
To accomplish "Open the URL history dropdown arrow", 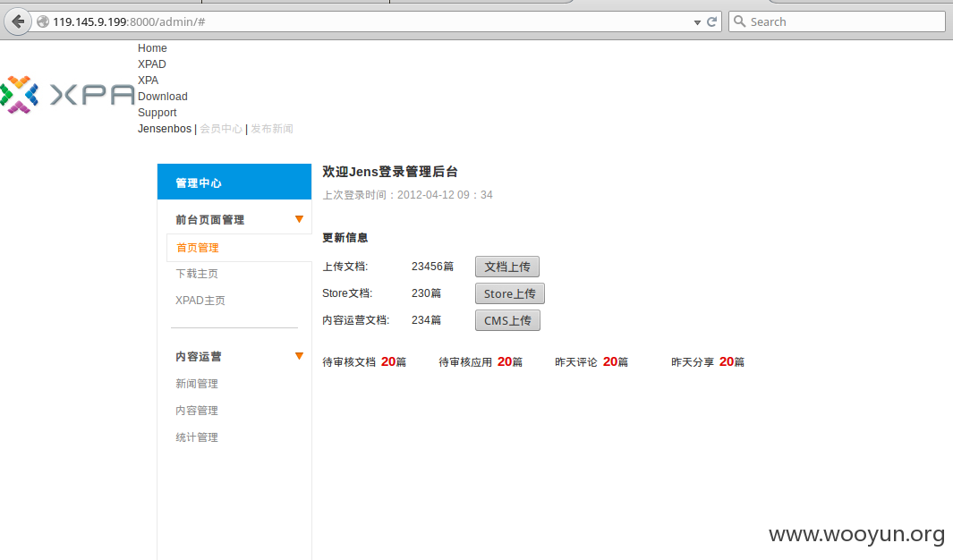I will [x=697, y=22].
